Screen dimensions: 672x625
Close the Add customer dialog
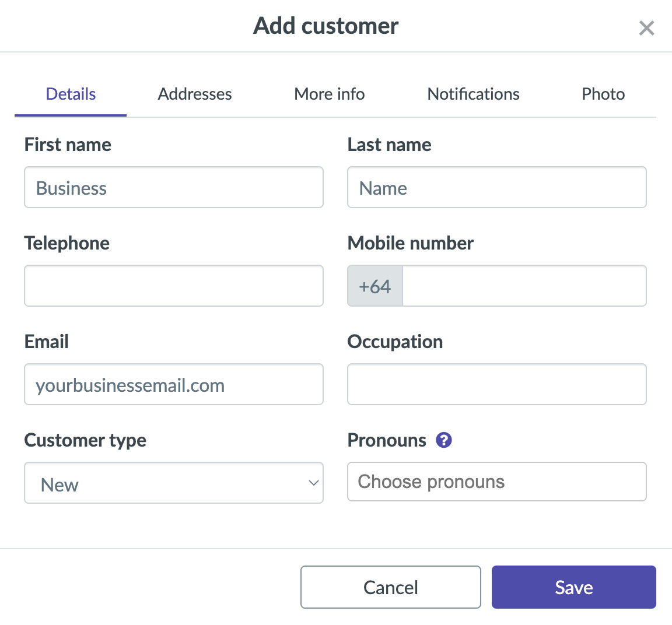(646, 28)
